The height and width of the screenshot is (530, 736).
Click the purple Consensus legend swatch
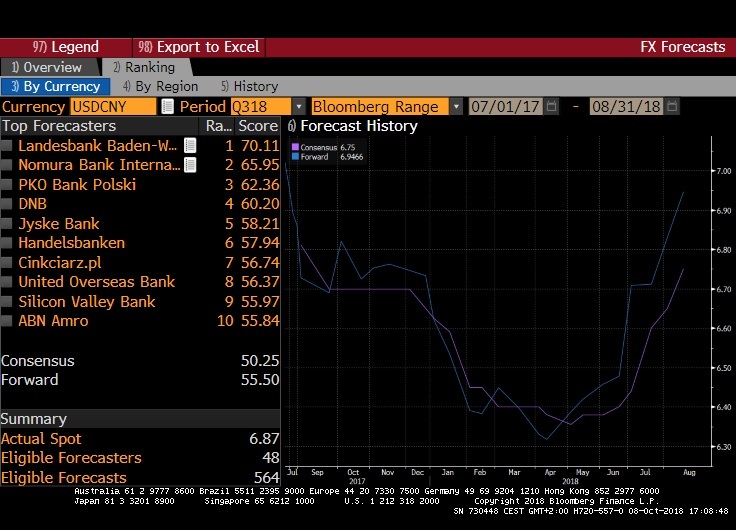click(x=294, y=147)
